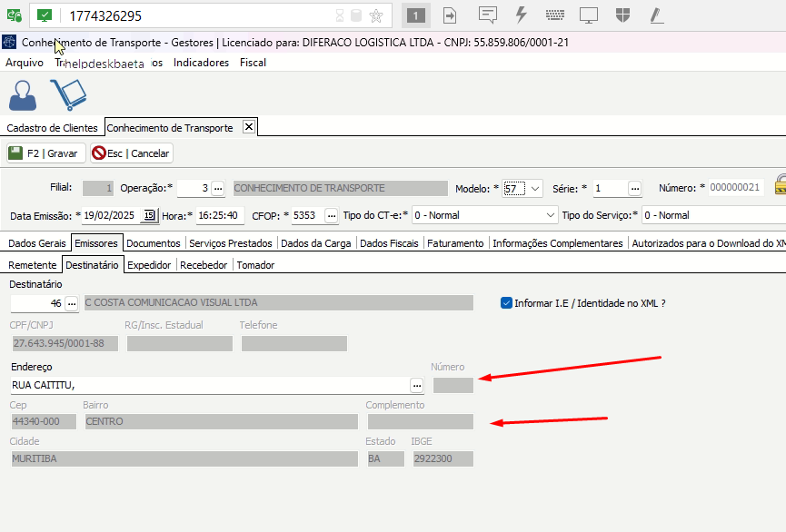
Task: Click the hand truck cargo icon
Action: coord(67,95)
